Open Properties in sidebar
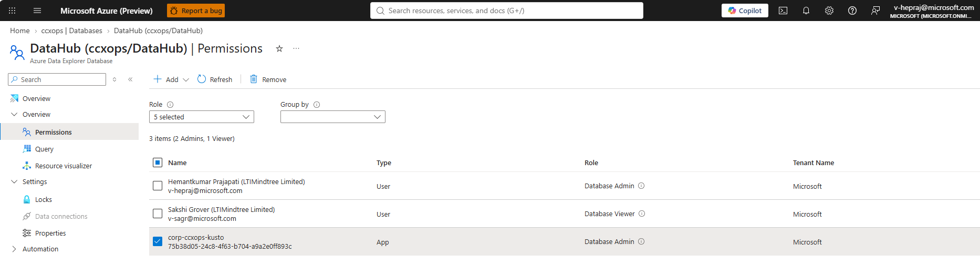This screenshot has width=980, height=264. pos(50,233)
